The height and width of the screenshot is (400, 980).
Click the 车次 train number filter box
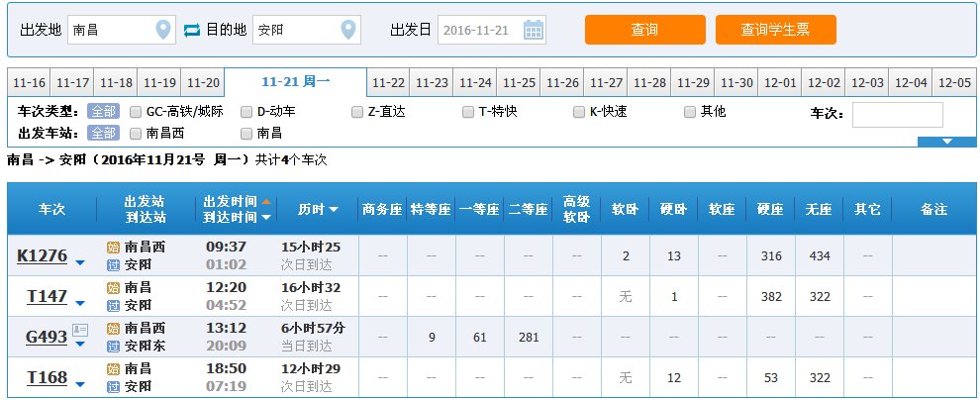click(x=898, y=115)
